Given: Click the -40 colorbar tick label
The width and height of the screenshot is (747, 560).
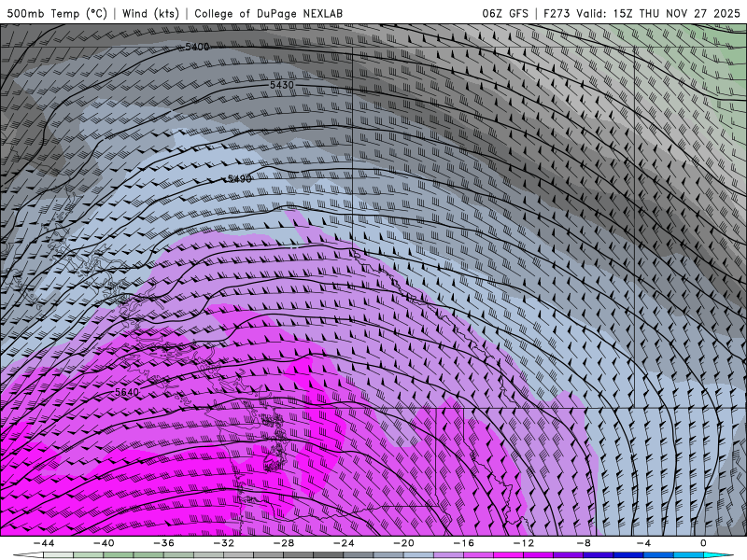Looking at the screenshot, I should [104, 543].
